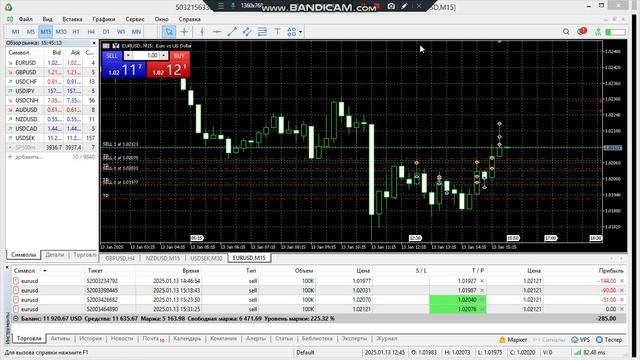The height and width of the screenshot is (360, 640).
Task: Open the Маркет link in toolbox
Action: point(513,340)
